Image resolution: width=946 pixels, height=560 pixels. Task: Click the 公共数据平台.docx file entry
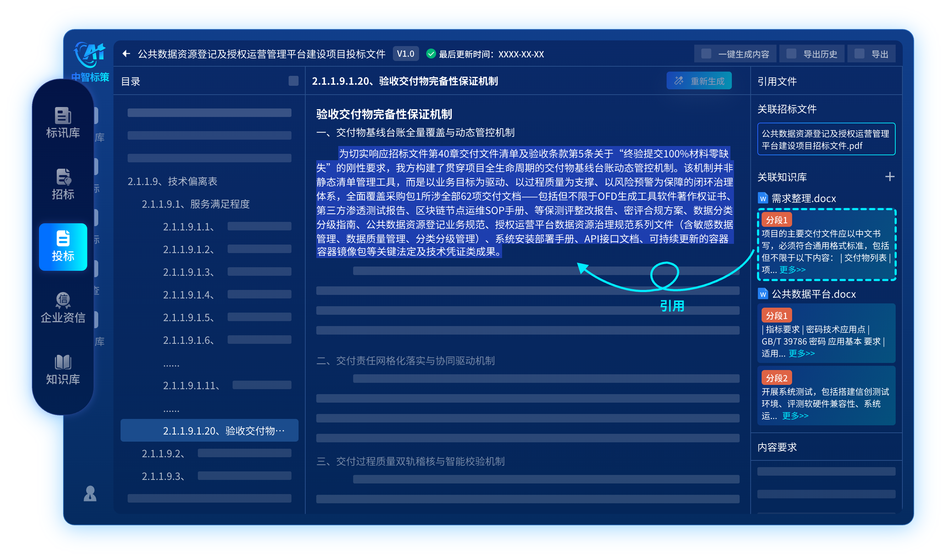(x=813, y=294)
